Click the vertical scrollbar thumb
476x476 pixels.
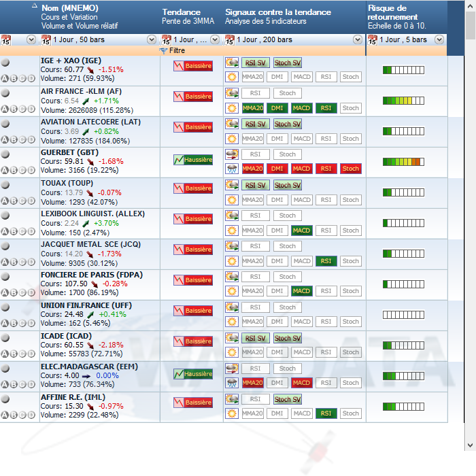point(471,27)
